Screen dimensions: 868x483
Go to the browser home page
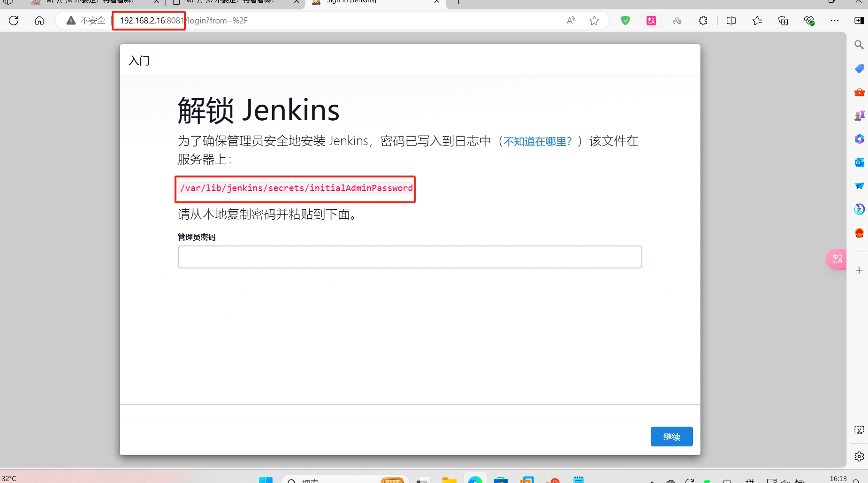click(39, 20)
